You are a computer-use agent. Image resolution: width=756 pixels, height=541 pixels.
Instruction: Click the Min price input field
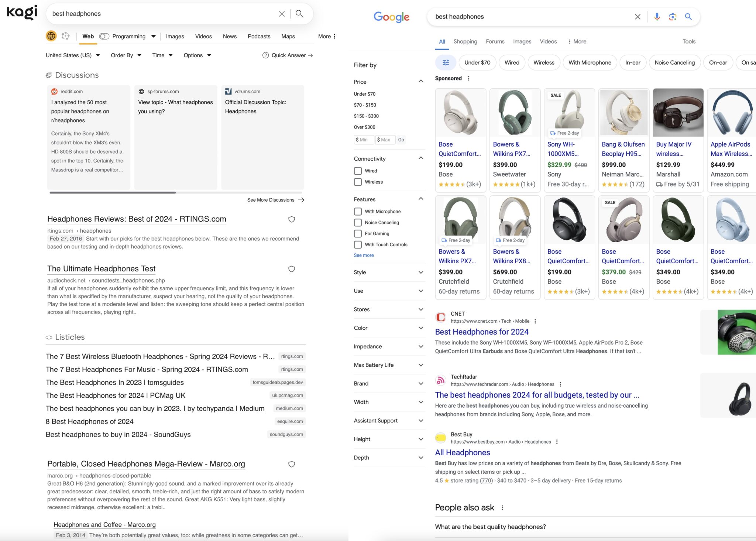(x=364, y=140)
